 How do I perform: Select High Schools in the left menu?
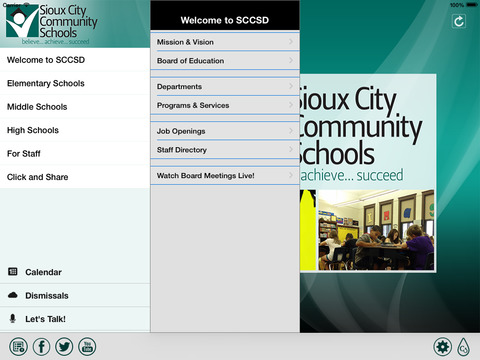(75, 130)
